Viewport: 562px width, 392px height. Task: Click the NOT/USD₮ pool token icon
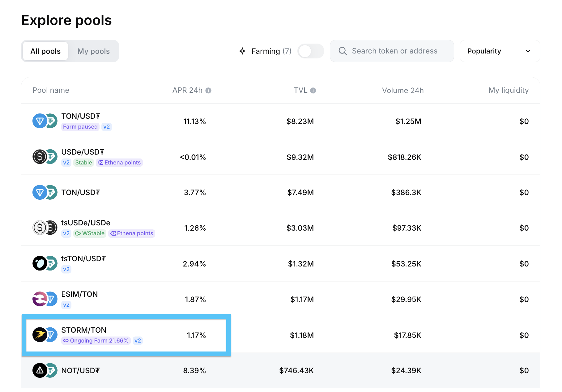pos(45,370)
